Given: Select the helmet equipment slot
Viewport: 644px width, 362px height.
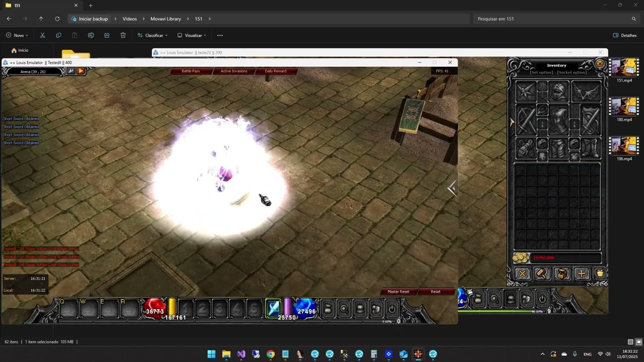Looking at the screenshot, I should (558, 92).
